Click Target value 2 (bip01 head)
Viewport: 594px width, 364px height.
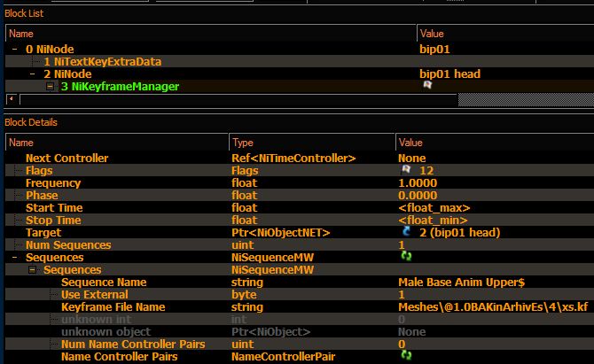(460, 233)
